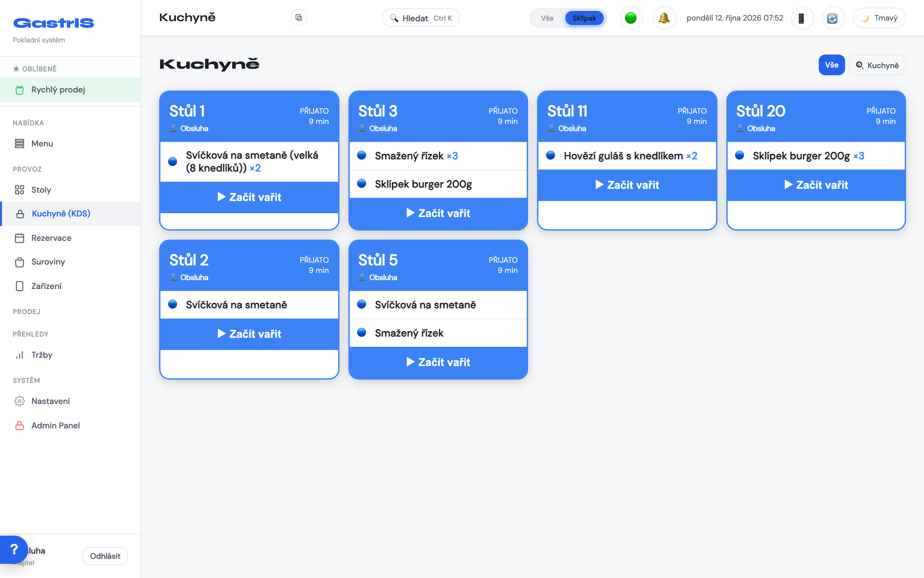Click the copy window icon beside Kuchyně title

(299, 18)
